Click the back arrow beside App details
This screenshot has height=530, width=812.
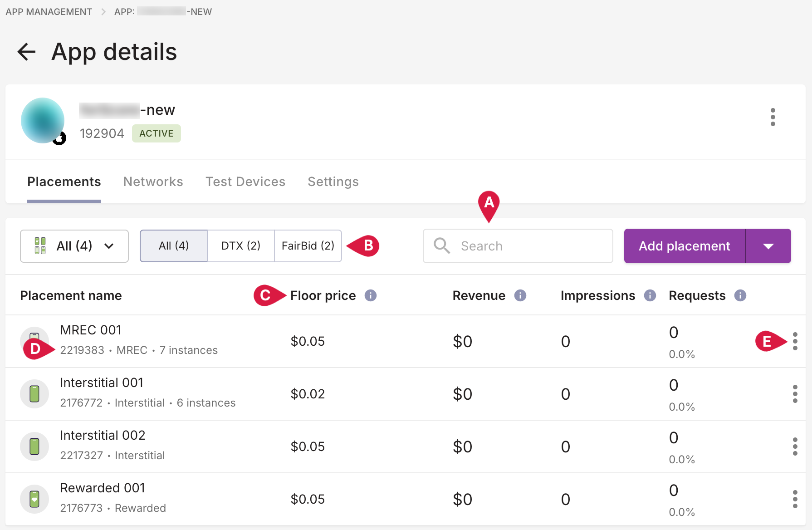point(26,52)
